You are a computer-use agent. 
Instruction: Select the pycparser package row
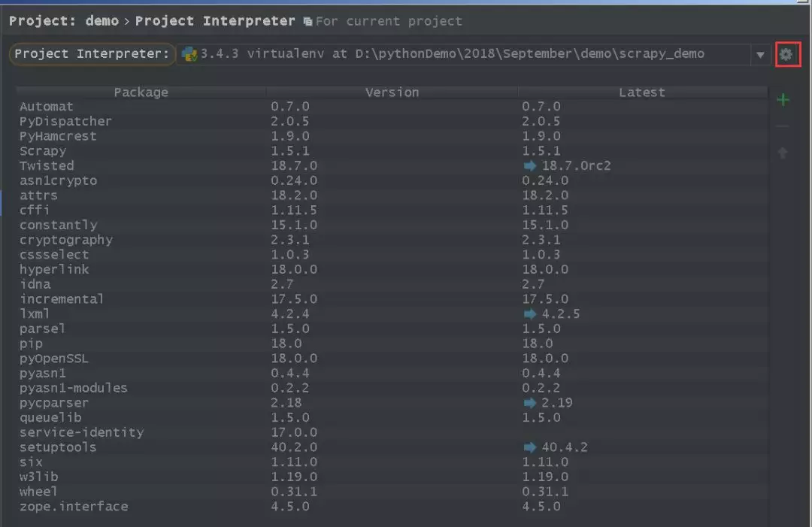[392, 403]
